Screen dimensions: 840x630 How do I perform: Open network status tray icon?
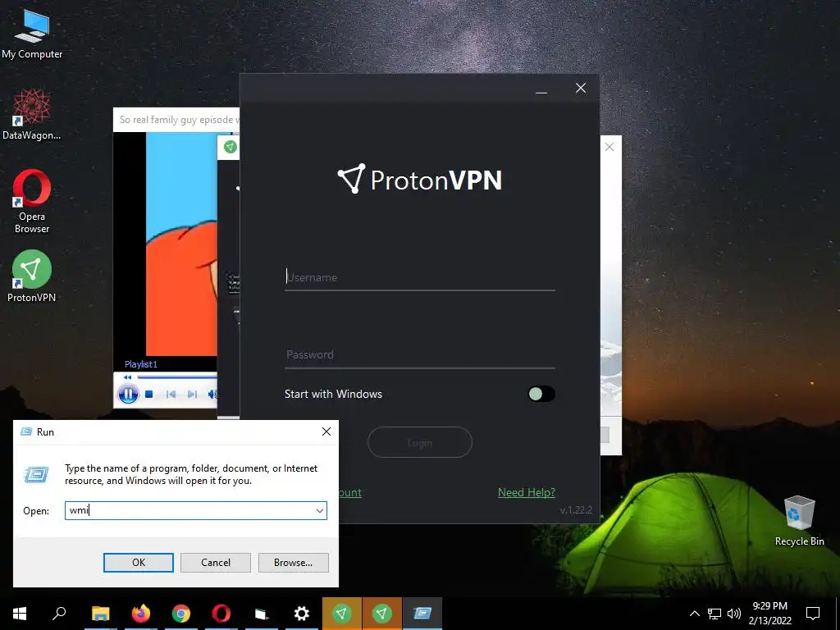(x=714, y=614)
